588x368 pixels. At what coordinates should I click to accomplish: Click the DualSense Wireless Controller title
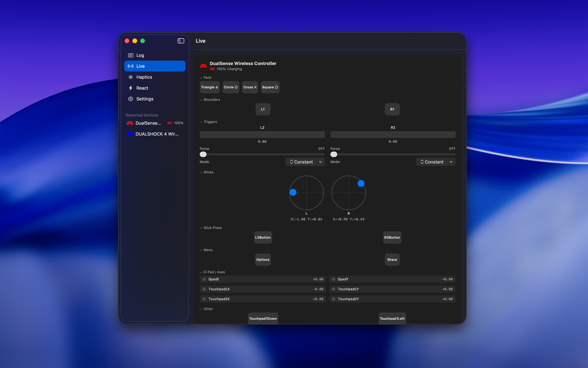(243, 64)
